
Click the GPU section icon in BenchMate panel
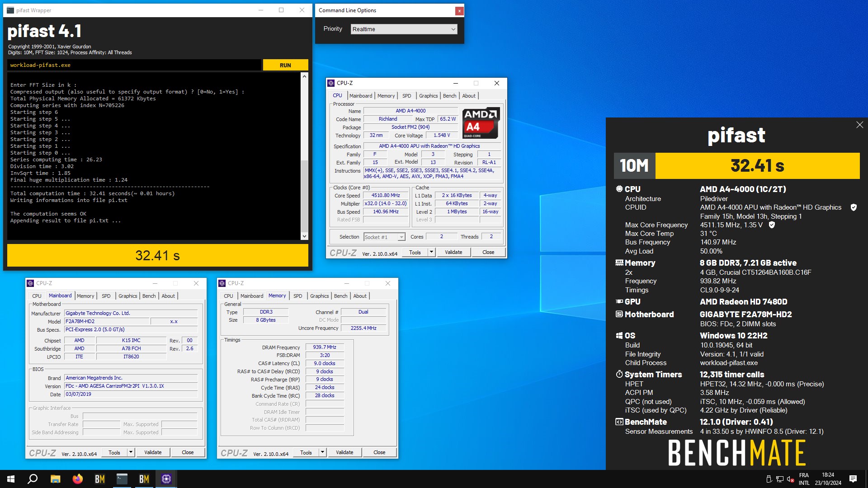tap(619, 301)
